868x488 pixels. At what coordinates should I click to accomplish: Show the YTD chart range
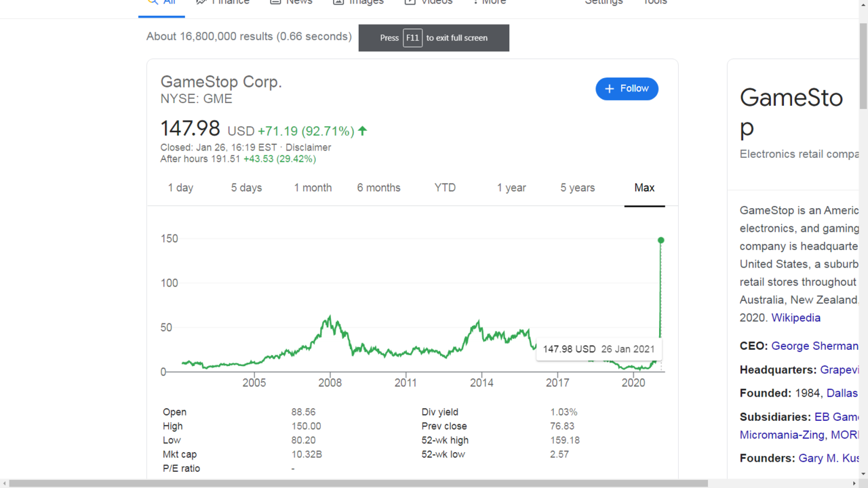tap(445, 188)
